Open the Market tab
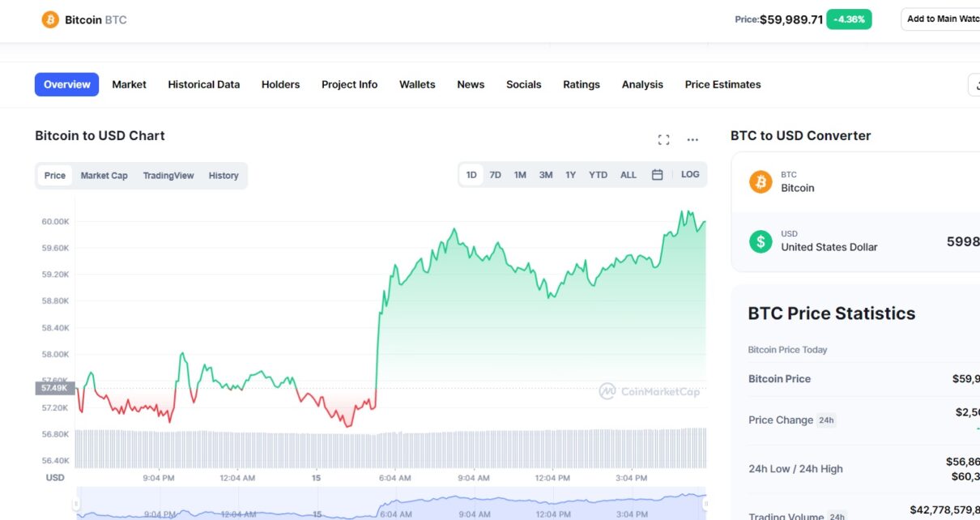This screenshot has width=980, height=520. pos(130,84)
